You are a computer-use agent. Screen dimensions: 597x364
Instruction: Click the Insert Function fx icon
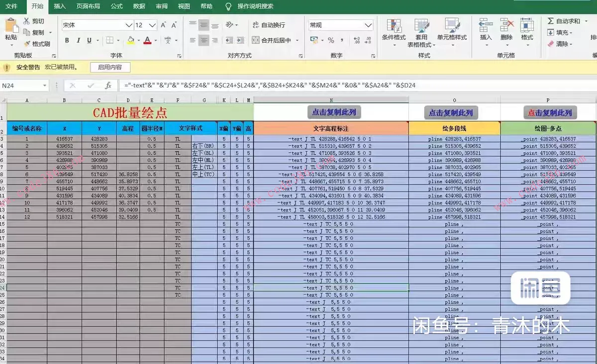coord(108,86)
